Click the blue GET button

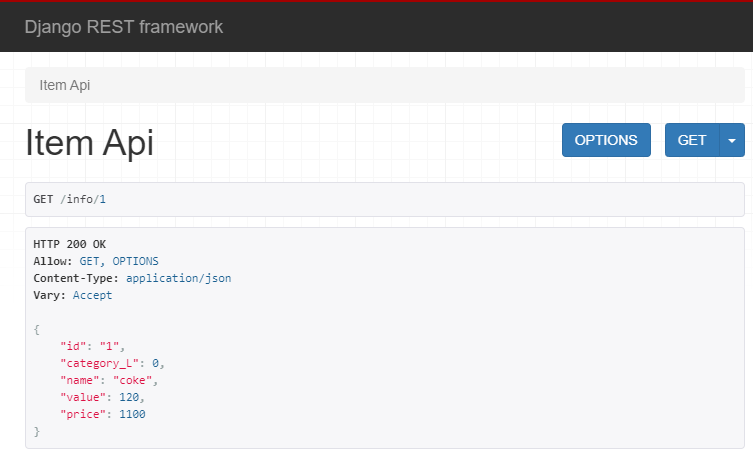pyautogui.click(x=692, y=140)
